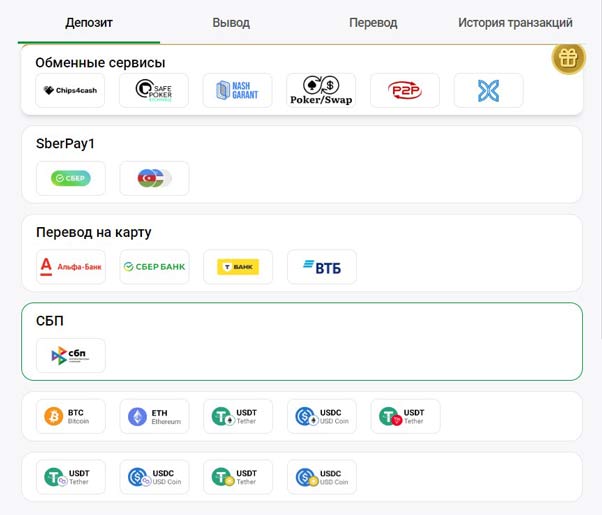Open the Poker/Swap exchange option
Image resolution: width=602 pixels, height=515 pixels.
tap(321, 91)
